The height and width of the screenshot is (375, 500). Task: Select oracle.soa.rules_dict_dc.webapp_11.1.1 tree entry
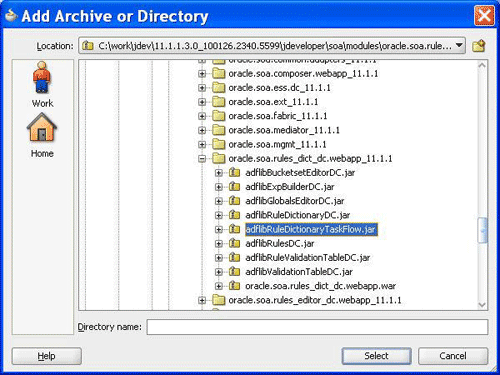(x=310, y=159)
